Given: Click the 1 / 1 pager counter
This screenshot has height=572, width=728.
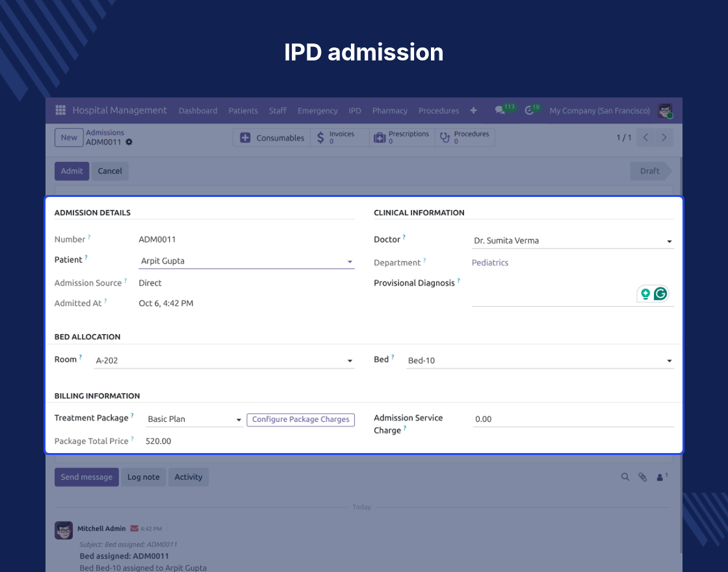Looking at the screenshot, I should [624, 137].
